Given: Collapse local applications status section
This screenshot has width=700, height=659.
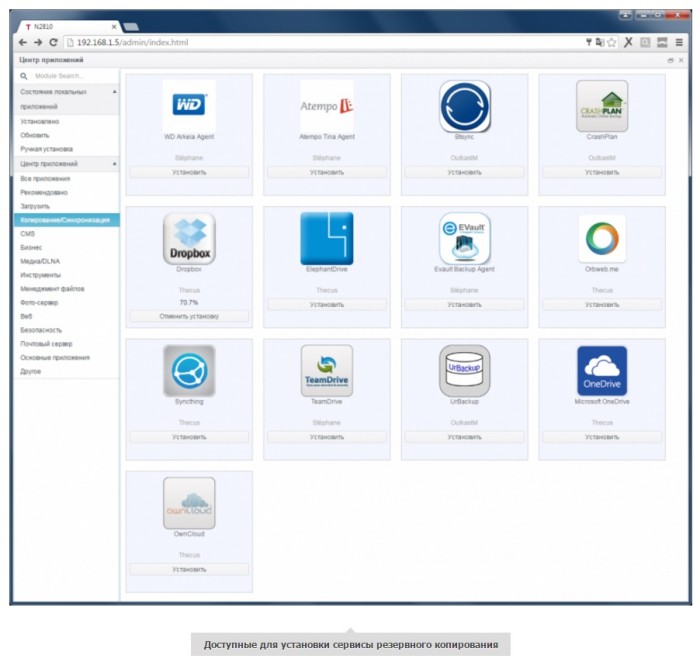Looking at the screenshot, I should [x=115, y=92].
